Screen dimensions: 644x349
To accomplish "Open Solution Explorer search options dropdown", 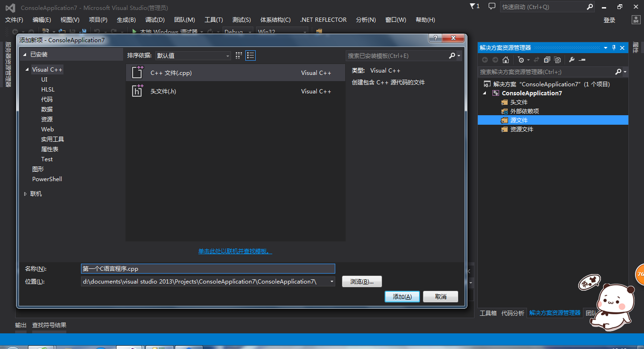I will [x=625, y=72].
